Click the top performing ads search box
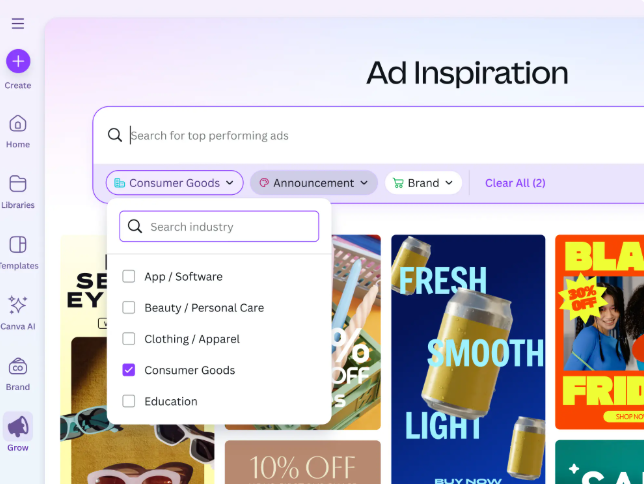The width and height of the screenshot is (644, 484). pos(370,136)
